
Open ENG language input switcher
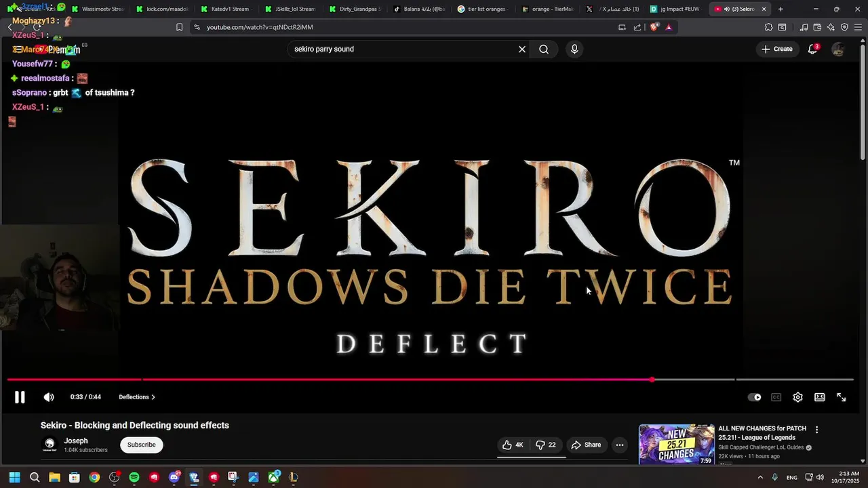pyautogui.click(x=791, y=478)
